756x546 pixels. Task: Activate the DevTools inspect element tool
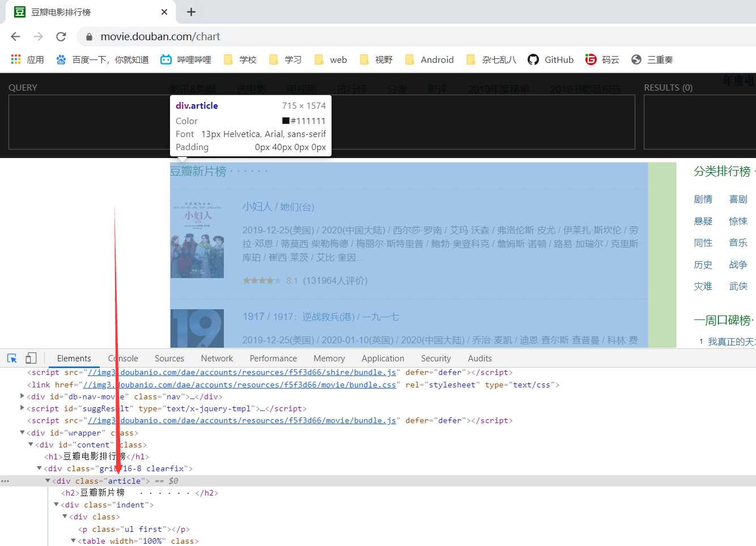point(12,358)
